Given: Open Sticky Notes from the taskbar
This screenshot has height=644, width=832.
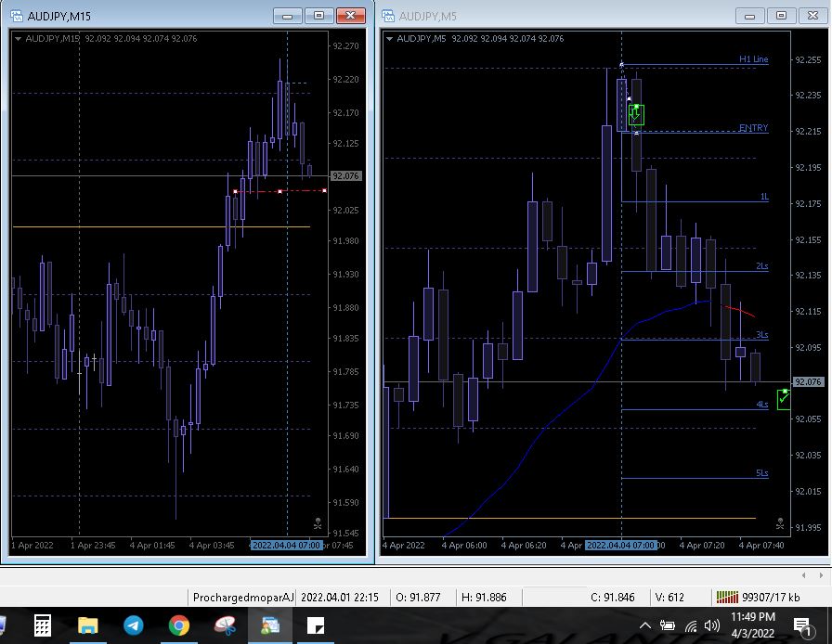Looking at the screenshot, I should pyautogui.click(x=316, y=626).
